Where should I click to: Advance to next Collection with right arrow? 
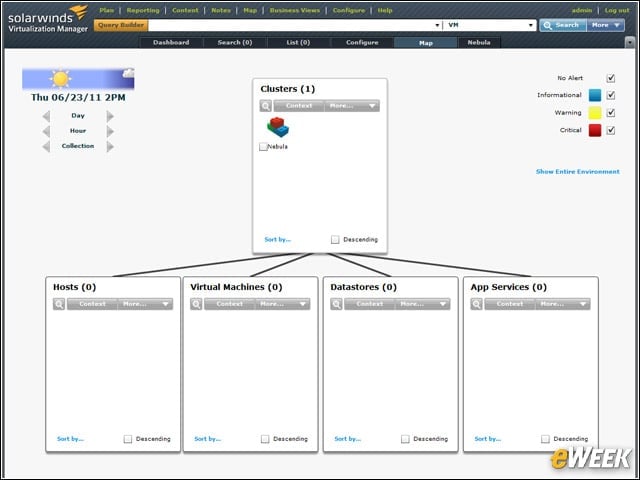[110, 146]
